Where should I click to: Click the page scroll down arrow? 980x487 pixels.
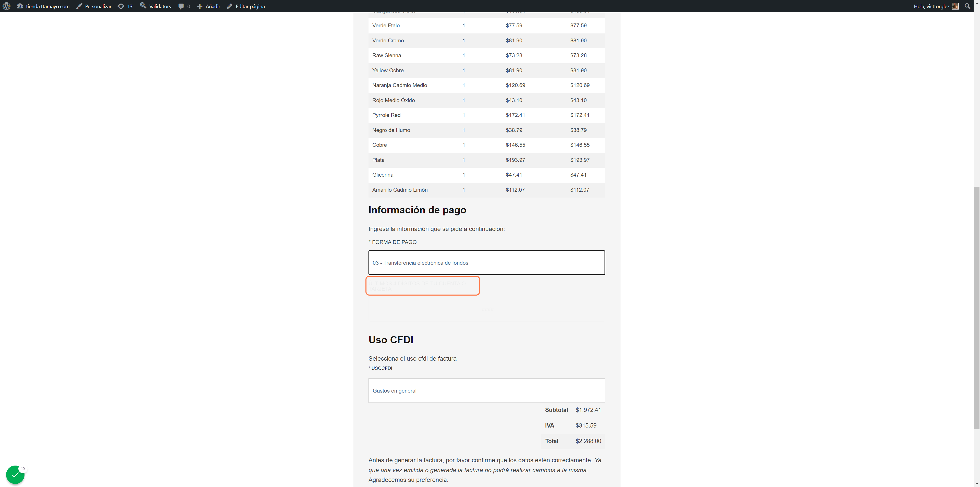tap(977, 484)
